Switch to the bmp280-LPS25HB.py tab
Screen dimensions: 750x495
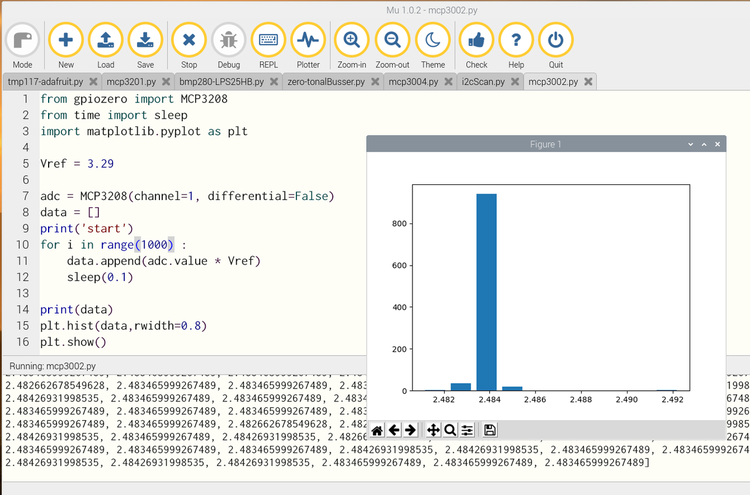point(221,82)
